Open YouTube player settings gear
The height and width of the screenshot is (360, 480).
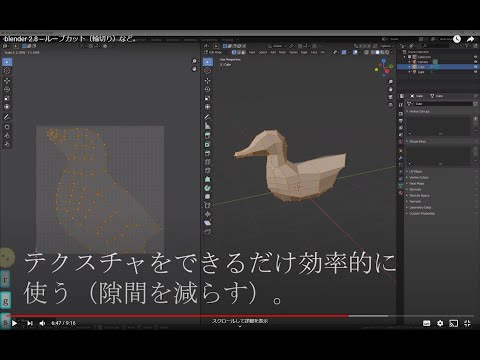tap(440, 323)
